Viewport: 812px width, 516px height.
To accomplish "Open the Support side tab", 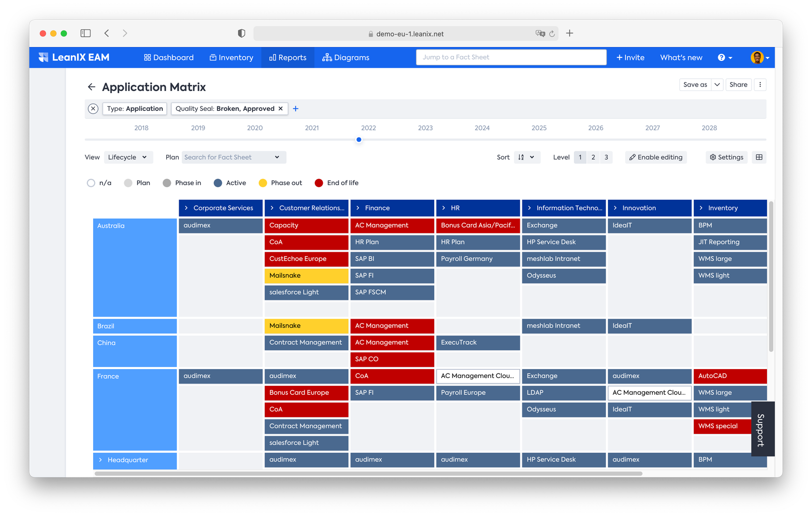I will (762, 429).
